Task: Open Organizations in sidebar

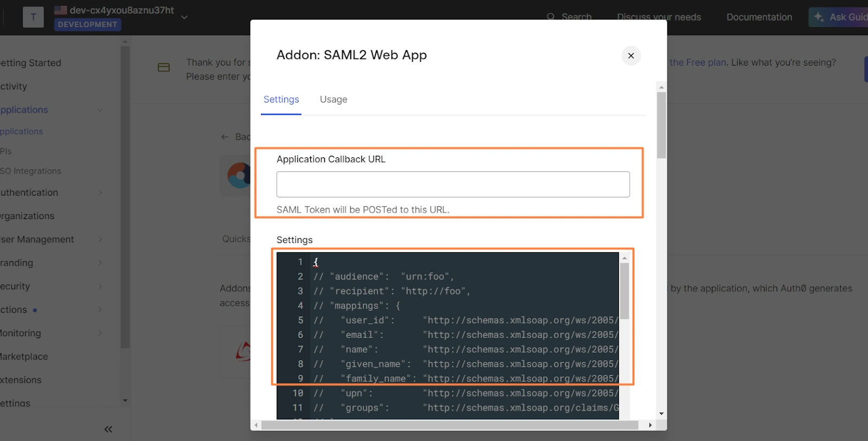Action: [27, 216]
